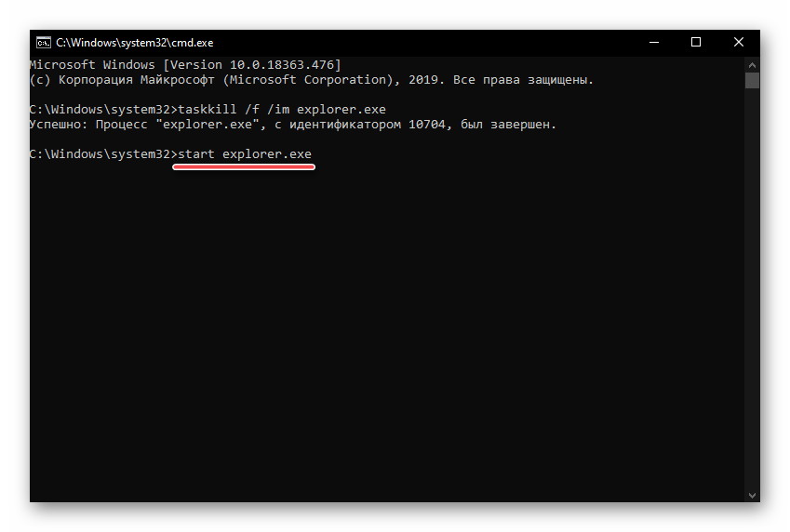Click the scrollbar down arrow
This screenshot has height=532, width=790.
753,496
